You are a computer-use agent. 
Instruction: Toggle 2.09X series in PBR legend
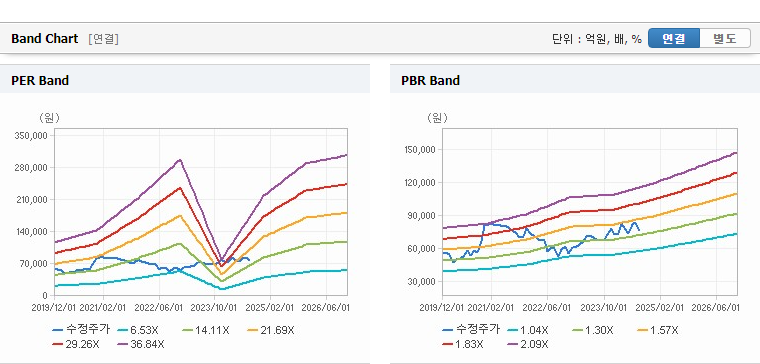point(527,344)
